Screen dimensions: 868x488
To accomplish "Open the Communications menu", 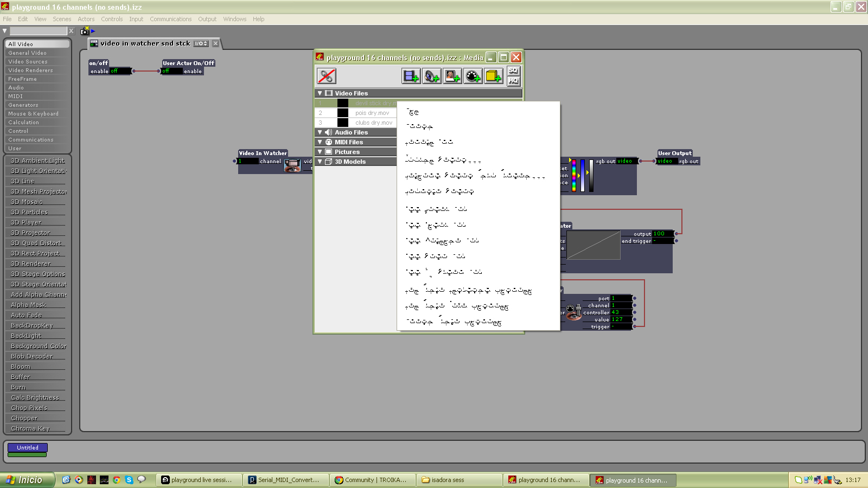I will tap(170, 19).
